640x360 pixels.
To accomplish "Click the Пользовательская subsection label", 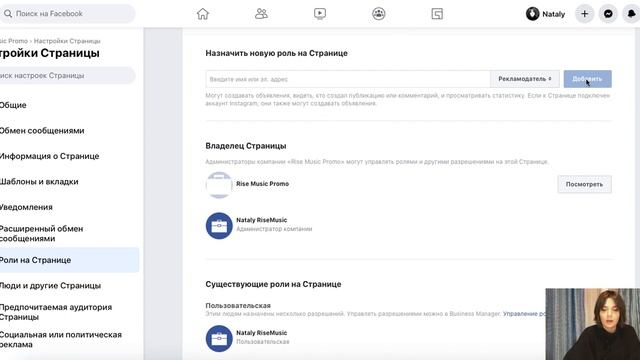I will point(238,305).
